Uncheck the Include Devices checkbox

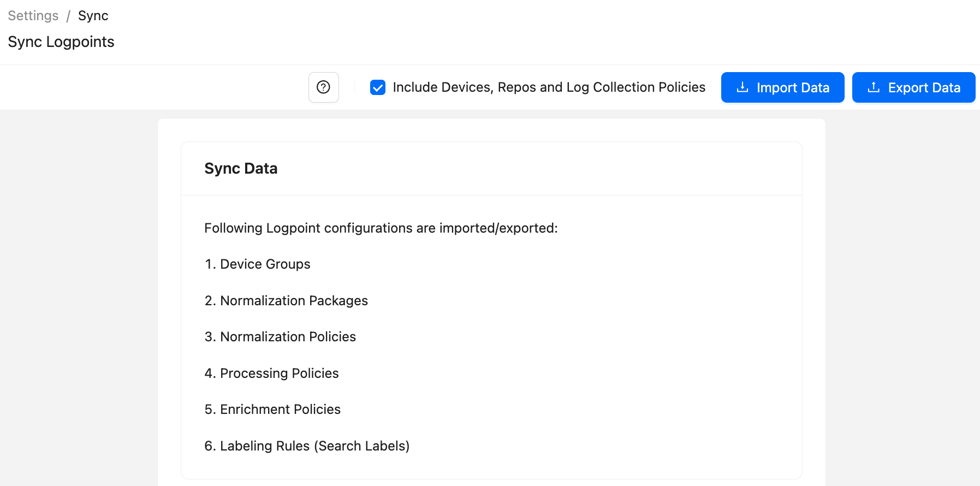point(378,87)
